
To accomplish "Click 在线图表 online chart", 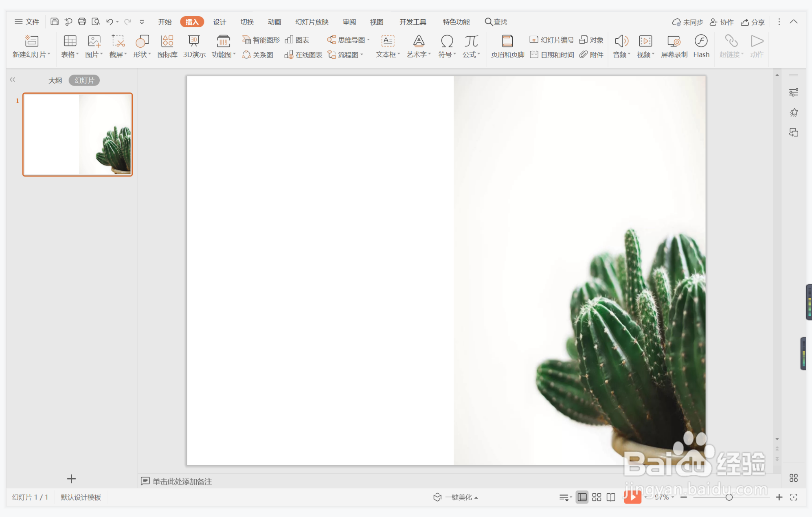I will click(x=303, y=55).
